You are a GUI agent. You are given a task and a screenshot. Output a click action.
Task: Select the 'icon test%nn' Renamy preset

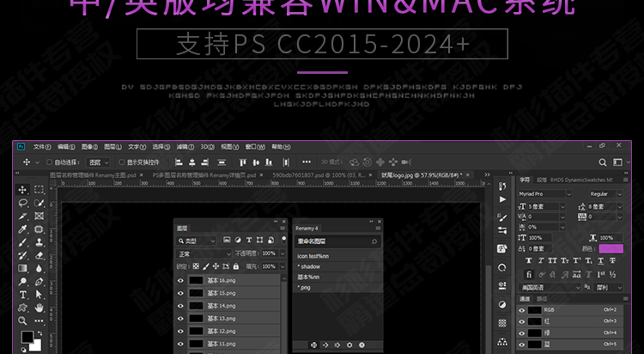tap(337, 256)
